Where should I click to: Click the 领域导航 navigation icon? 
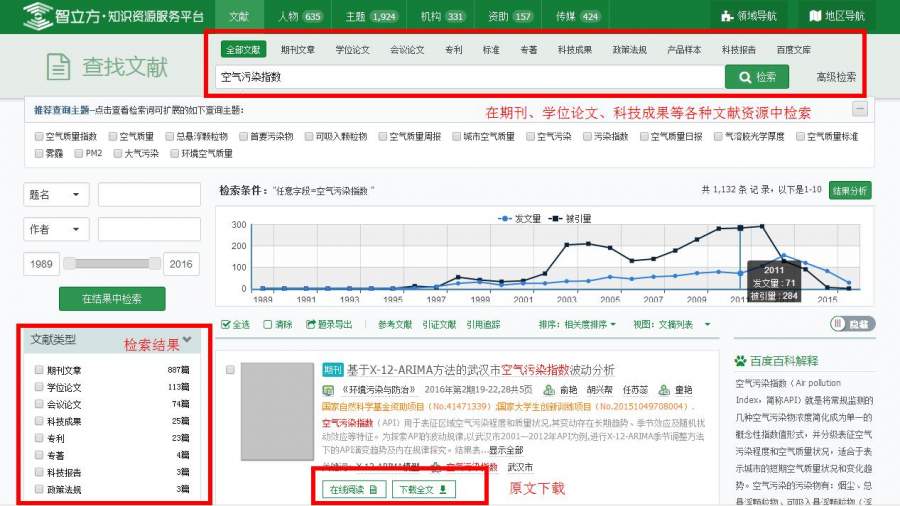click(x=727, y=16)
